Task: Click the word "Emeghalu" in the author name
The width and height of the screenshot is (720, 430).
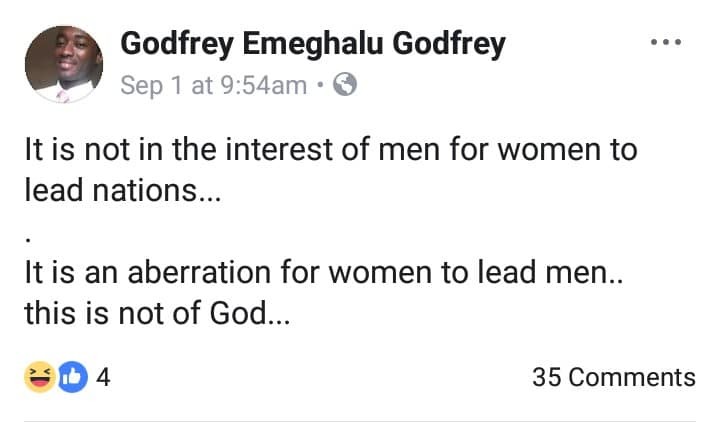Action: click(x=313, y=44)
